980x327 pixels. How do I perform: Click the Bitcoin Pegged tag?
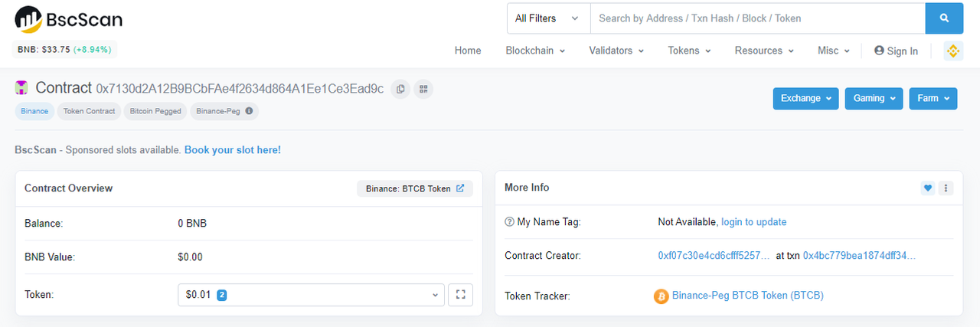tap(155, 111)
